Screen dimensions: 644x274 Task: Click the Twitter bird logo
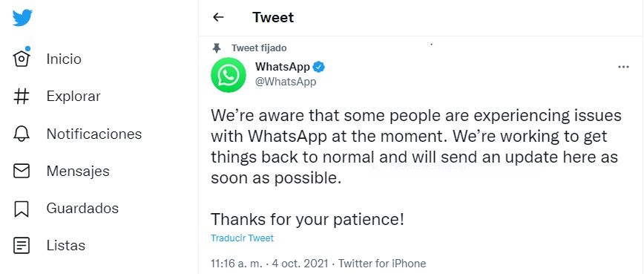pos(22,18)
